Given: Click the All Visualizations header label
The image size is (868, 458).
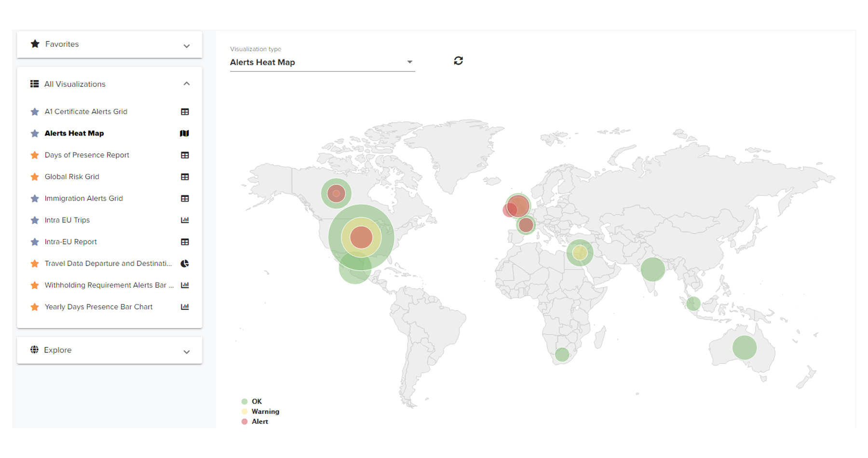Looking at the screenshot, I should tap(75, 84).
